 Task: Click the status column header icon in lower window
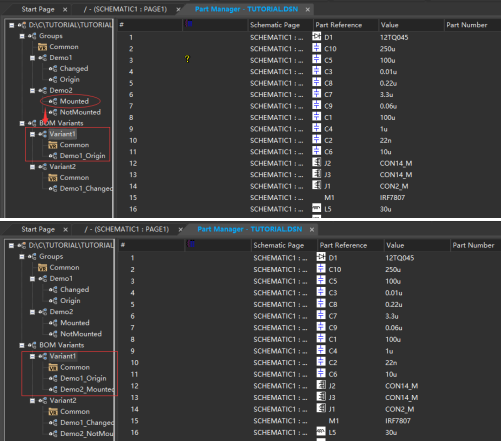pos(191,244)
